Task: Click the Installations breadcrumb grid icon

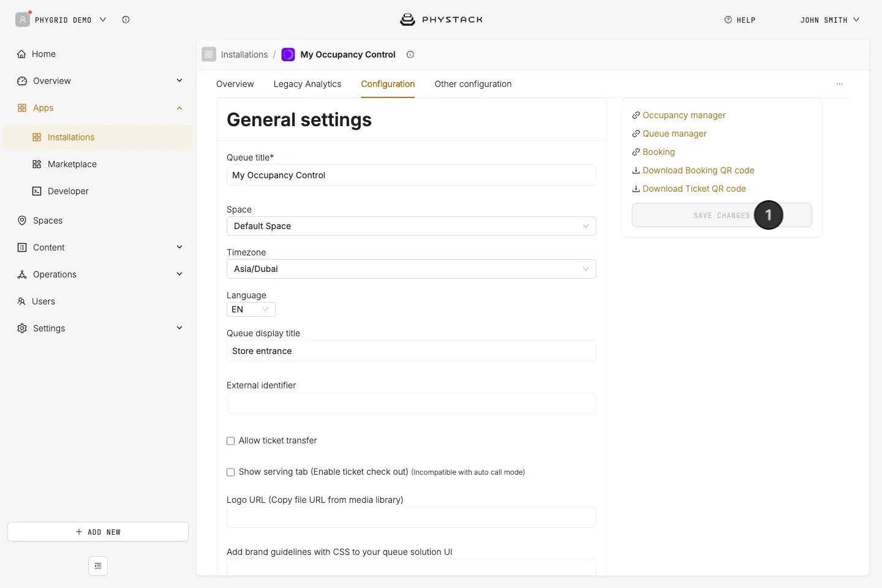Action: (209, 55)
